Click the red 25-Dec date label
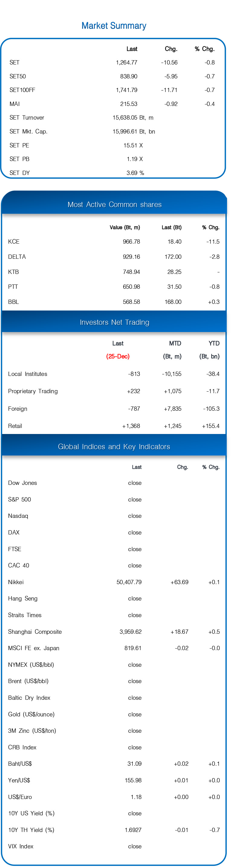The width and height of the screenshot is (234, 868). (x=118, y=356)
